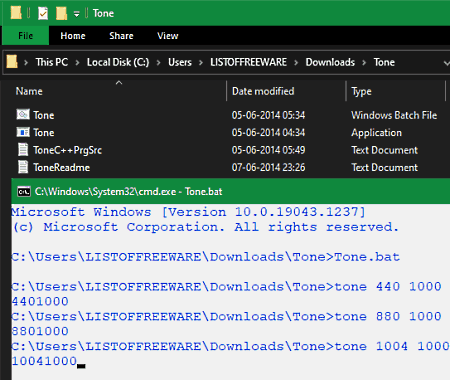The image size is (450, 380).
Task: Select the ToneC++PrgSrc file name
Action: pos(67,150)
